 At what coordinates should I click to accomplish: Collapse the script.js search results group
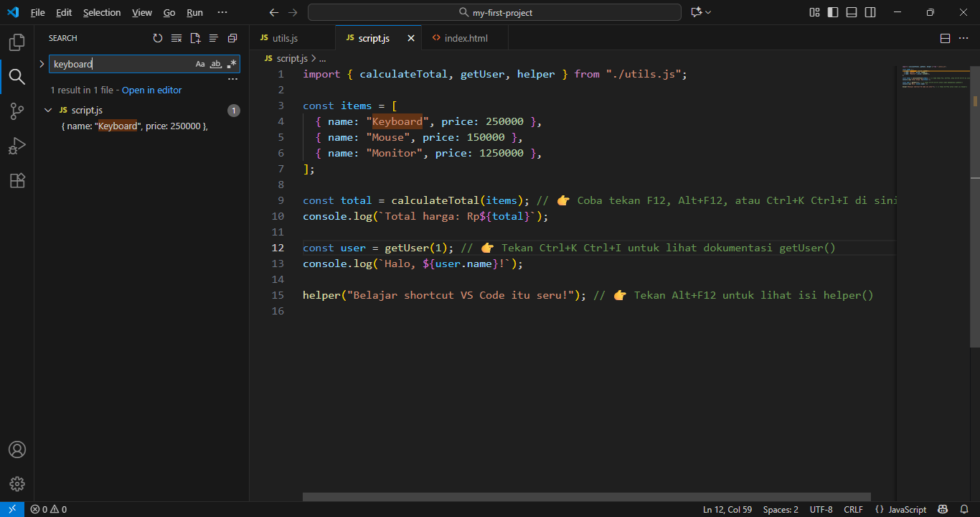pos(48,110)
